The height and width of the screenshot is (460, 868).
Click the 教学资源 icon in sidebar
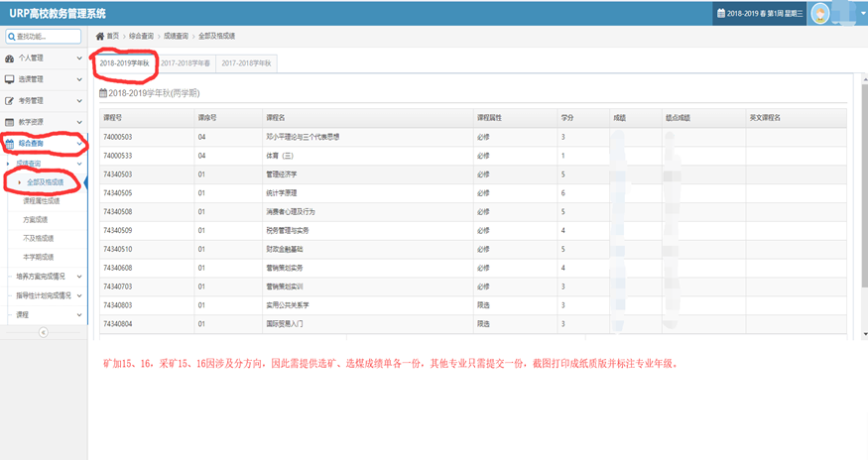10,122
